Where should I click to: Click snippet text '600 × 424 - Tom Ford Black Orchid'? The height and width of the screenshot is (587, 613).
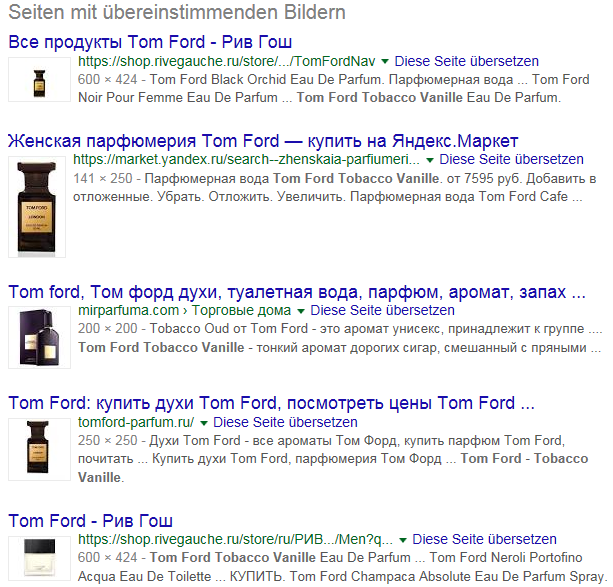tap(229, 80)
